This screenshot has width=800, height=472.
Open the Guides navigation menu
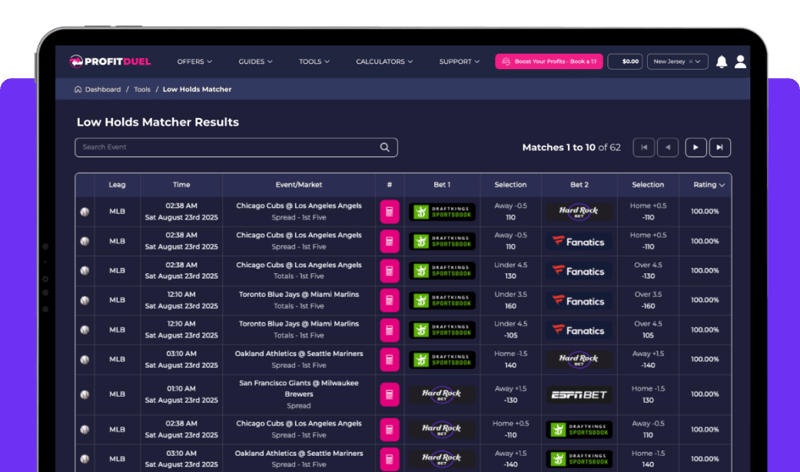tap(256, 62)
